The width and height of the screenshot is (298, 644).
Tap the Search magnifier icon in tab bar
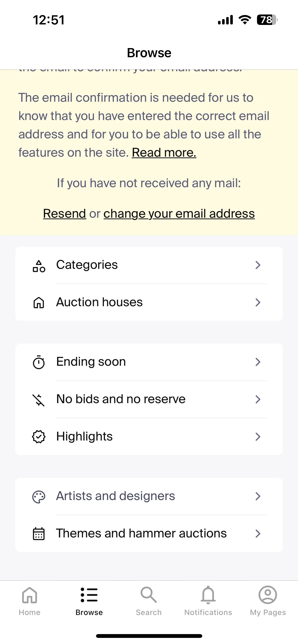pyautogui.click(x=149, y=595)
